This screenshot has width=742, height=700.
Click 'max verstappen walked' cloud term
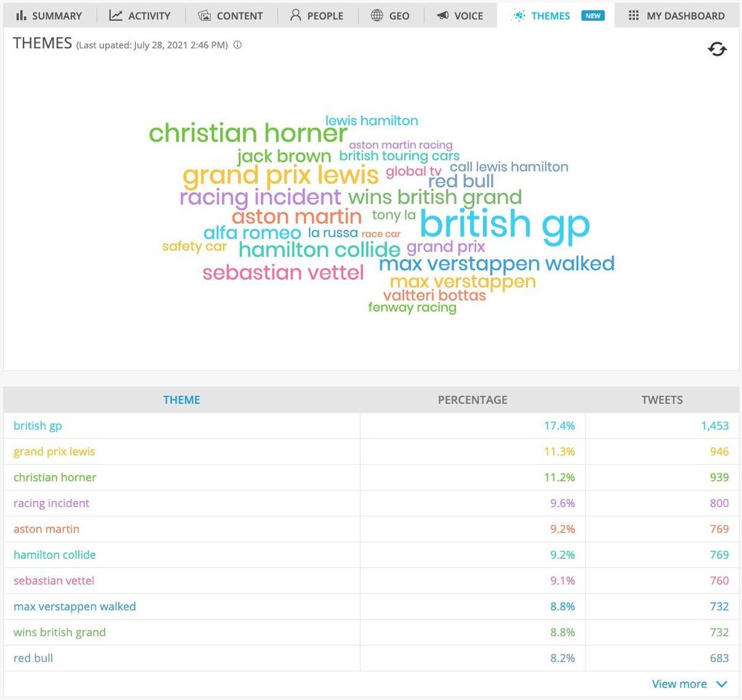(x=497, y=264)
